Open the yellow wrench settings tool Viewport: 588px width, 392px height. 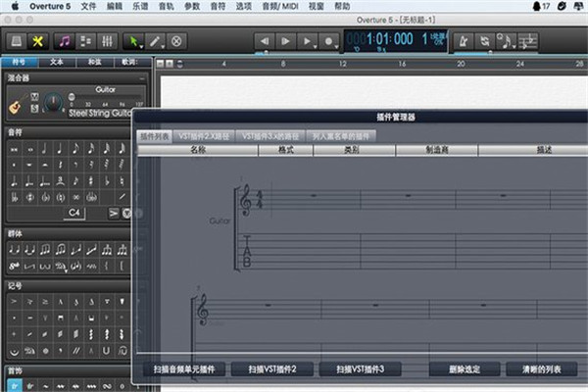pos(37,41)
